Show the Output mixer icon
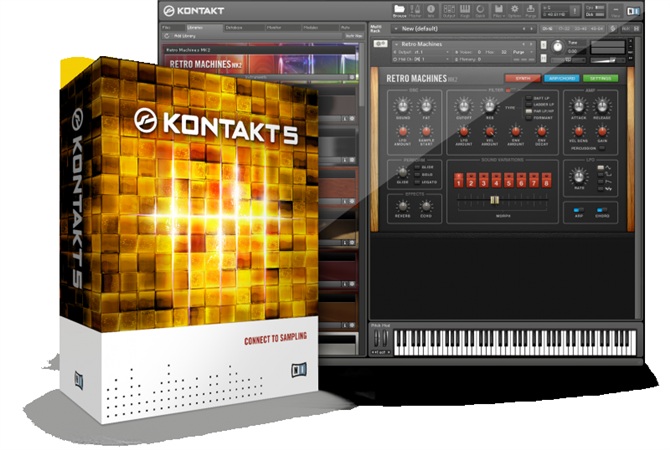The width and height of the screenshot is (670, 450). (449, 11)
